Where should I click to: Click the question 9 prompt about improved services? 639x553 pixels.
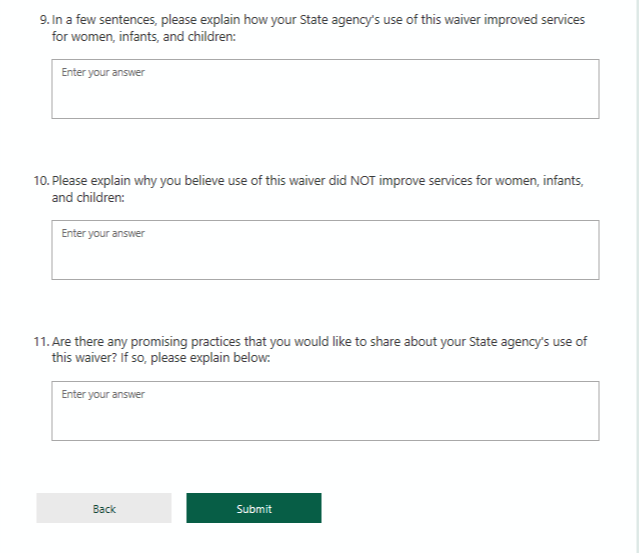318,20
